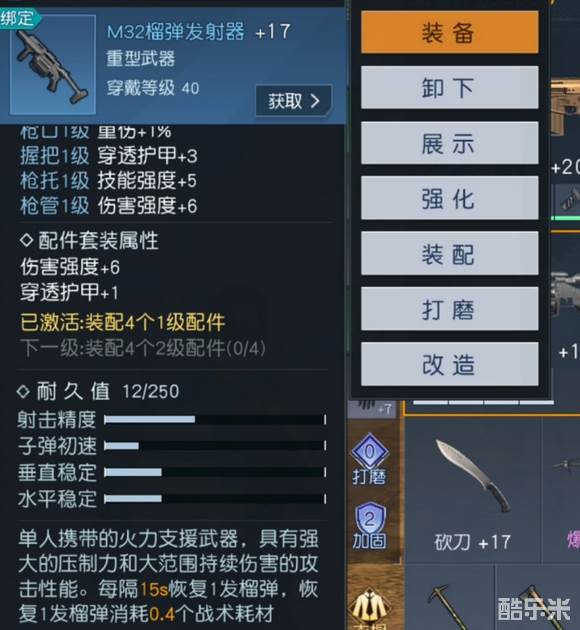Tap the 加固 shield badge icon
580x630 pixels.
pos(370,526)
